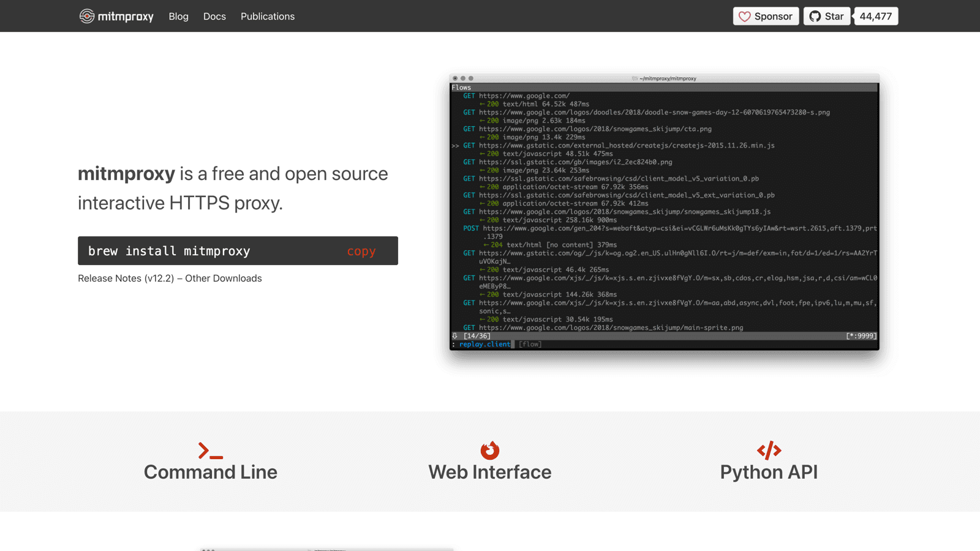The height and width of the screenshot is (551, 980).
Task: Select the Command Line heading
Action: pos(210,472)
